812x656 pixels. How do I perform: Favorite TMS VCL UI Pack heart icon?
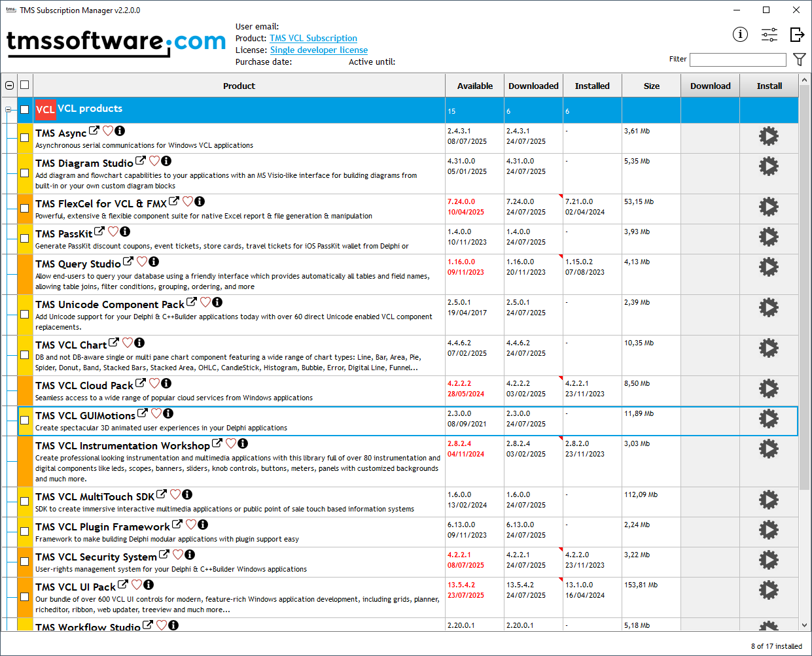tap(137, 585)
